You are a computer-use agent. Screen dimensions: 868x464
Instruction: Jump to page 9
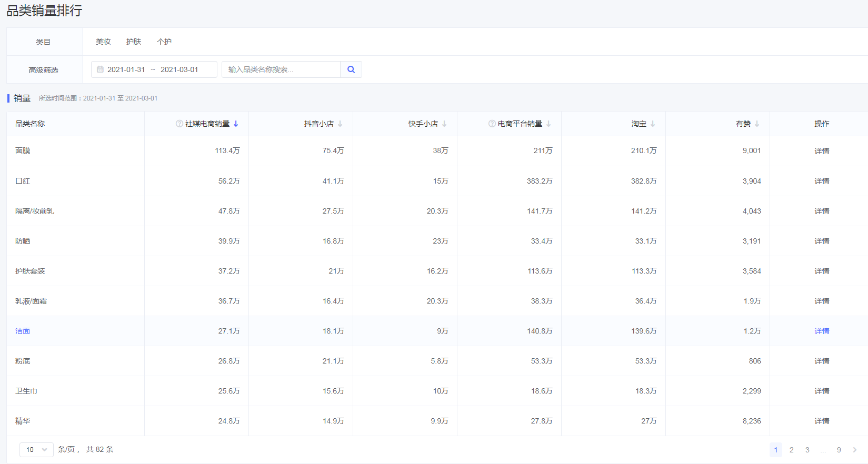(839, 450)
